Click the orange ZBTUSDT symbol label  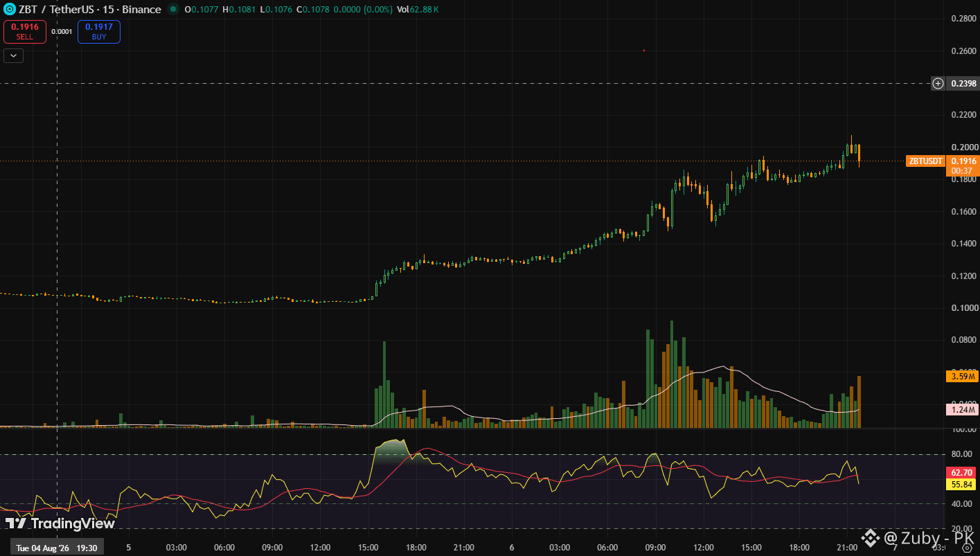click(x=926, y=161)
